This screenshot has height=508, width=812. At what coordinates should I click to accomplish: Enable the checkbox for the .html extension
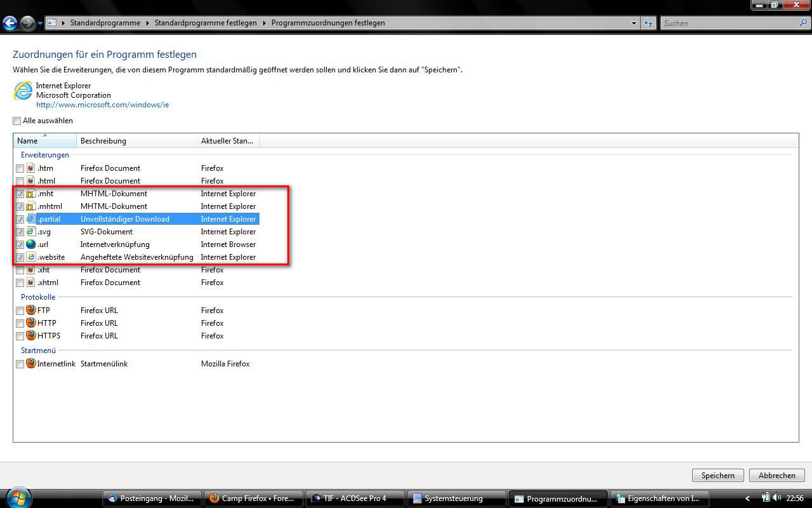click(x=20, y=182)
